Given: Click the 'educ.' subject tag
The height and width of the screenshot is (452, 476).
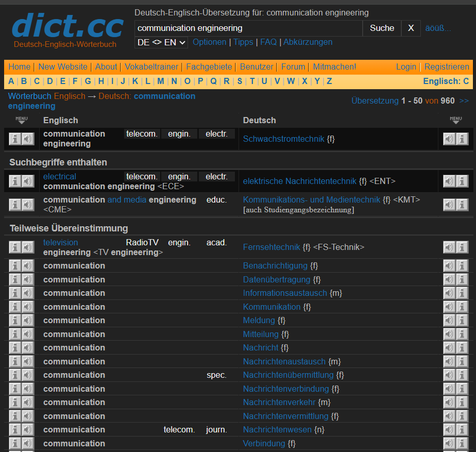Looking at the screenshot, I should [x=216, y=200].
